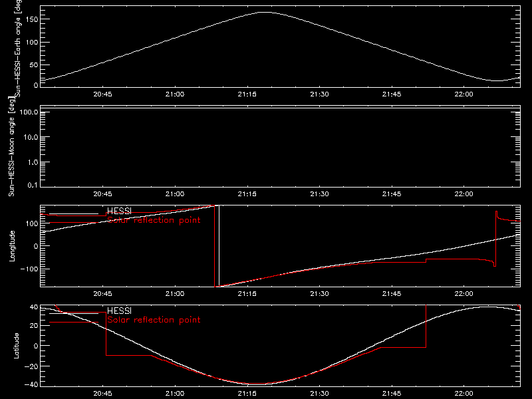Pick 20:45 time label under Moon angle plot
Image resolution: width=532 pixels, height=399 pixels.
pyautogui.click(x=102, y=194)
